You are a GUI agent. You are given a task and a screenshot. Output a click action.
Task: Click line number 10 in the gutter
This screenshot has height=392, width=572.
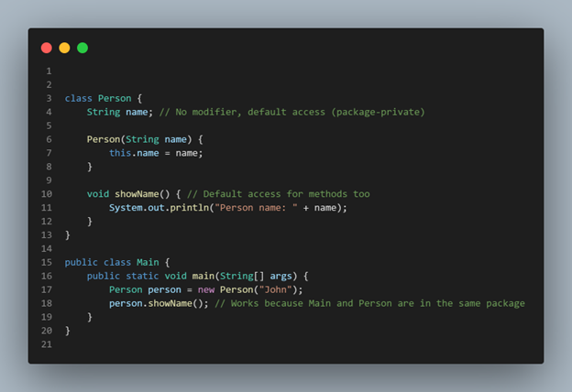[x=47, y=194]
